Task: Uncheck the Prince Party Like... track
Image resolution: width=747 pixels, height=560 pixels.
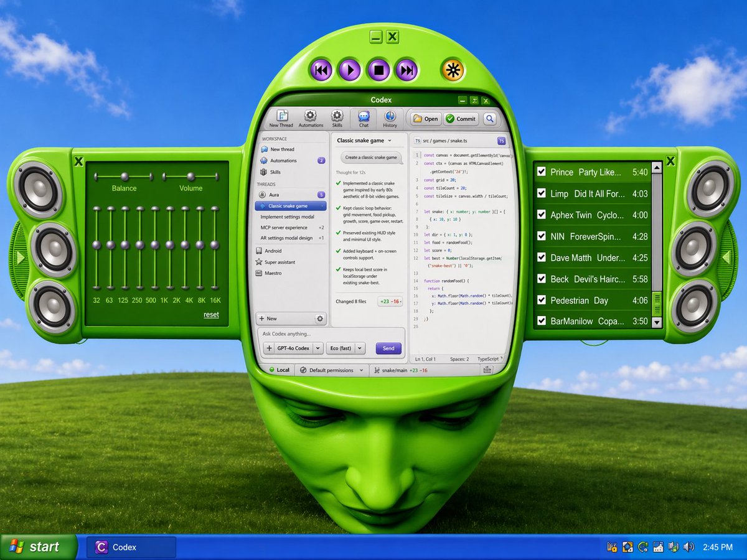Action: click(x=542, y=172)
